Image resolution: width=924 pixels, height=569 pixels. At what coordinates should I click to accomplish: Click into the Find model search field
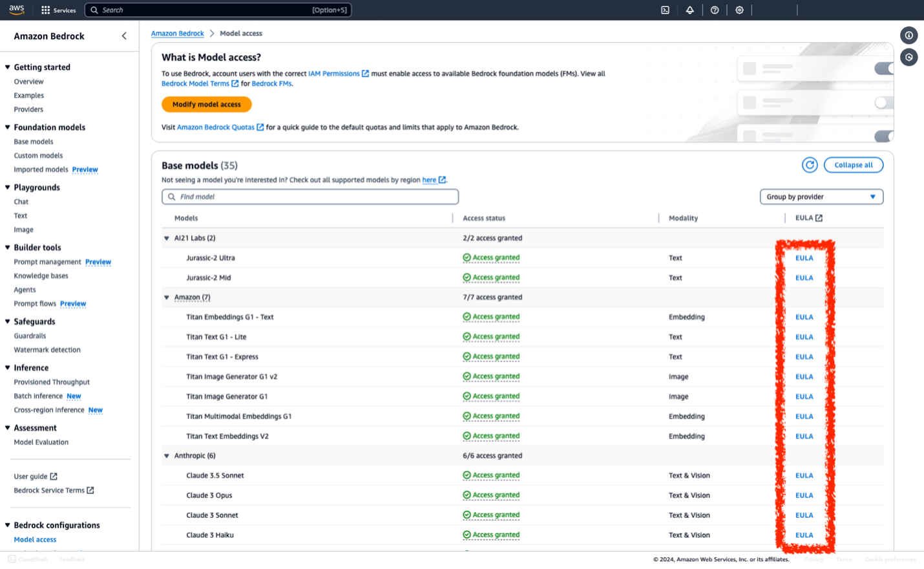click(310, 197)
